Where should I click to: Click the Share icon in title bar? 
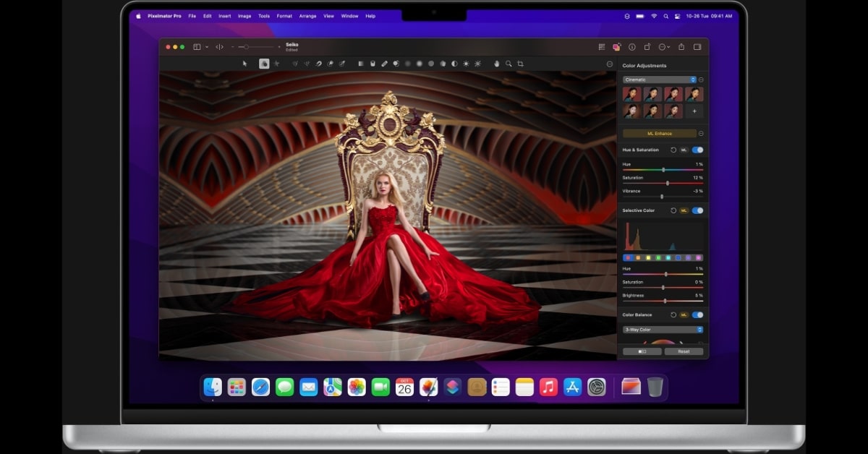point(681,47)
